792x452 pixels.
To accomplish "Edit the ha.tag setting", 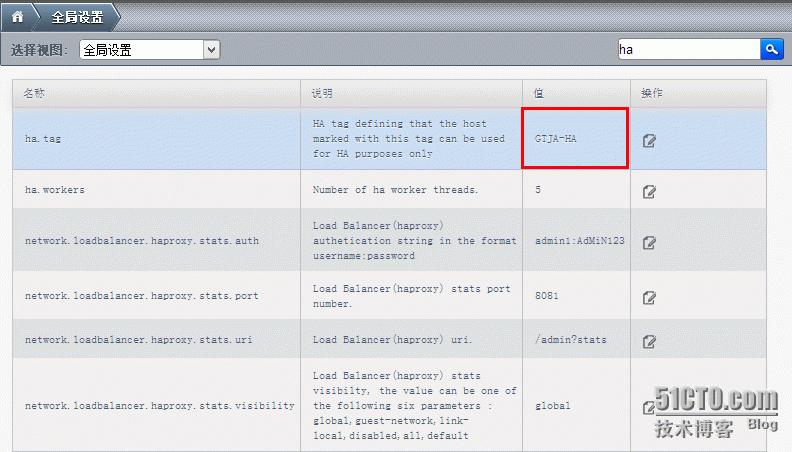I will click(x=649, y=140).
